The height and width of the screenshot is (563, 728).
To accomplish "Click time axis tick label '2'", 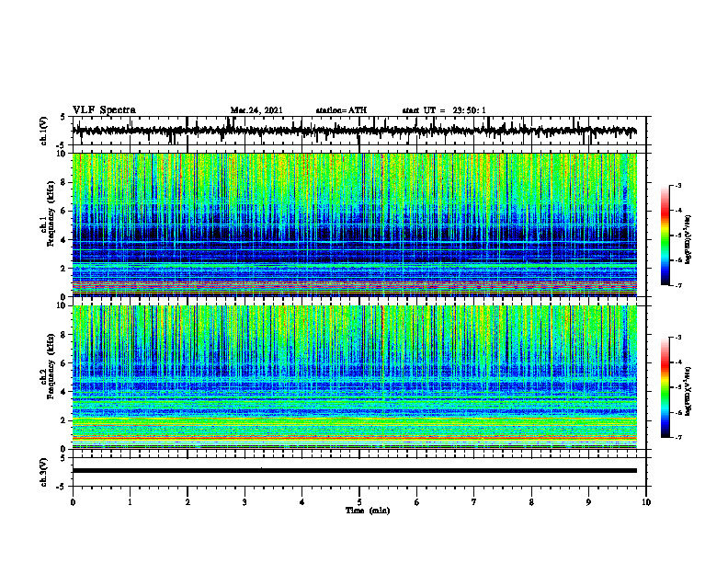I will pos(188,502).
